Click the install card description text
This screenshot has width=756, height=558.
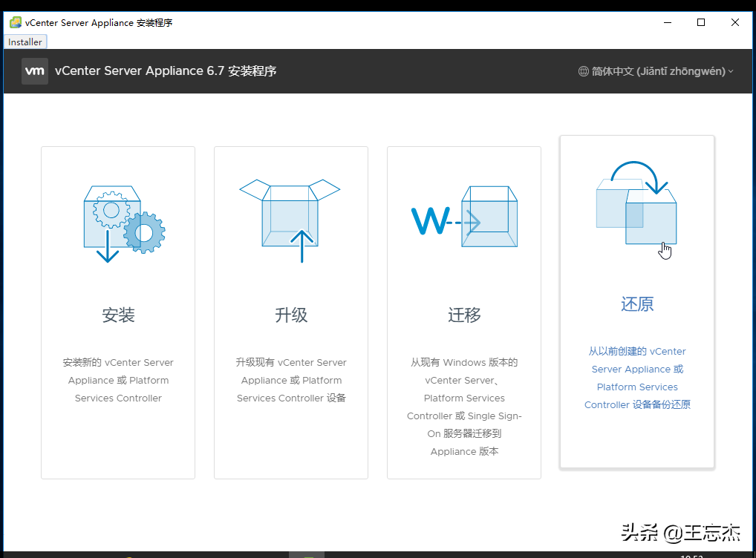(118, 380)
